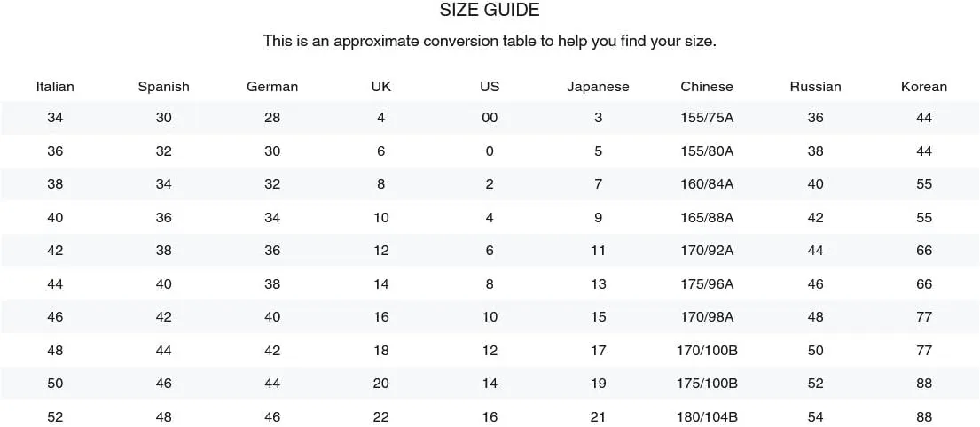The image size is (980, 427).
Task: Click Chinese size 155/75A cell
Action: click(x=707, y=117)
